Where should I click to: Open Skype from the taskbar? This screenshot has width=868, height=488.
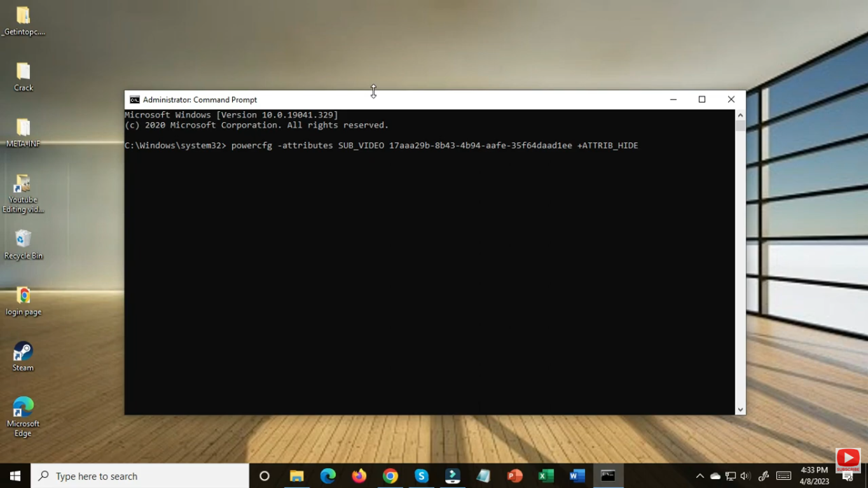pyautogui.click(x=422, y=476)
